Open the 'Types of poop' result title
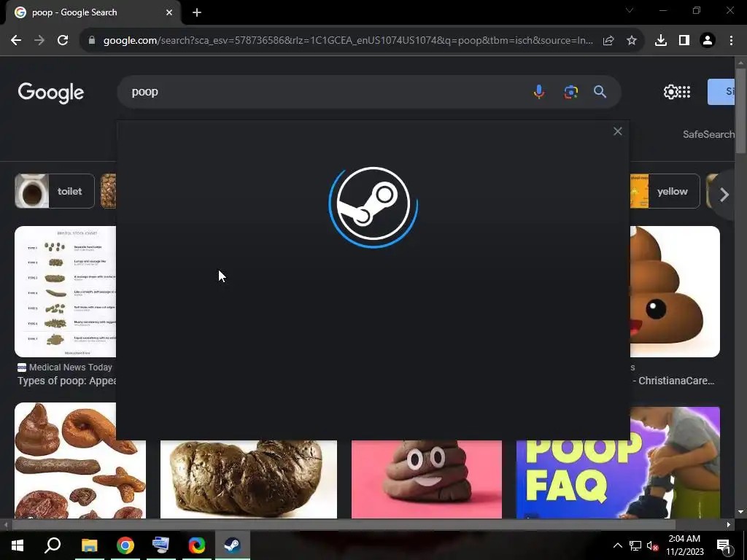747x560 pixels. [x=66, y=381]
